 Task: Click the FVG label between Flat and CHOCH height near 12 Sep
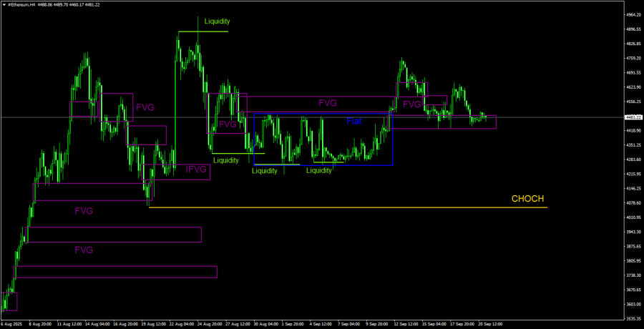(411, 104)
